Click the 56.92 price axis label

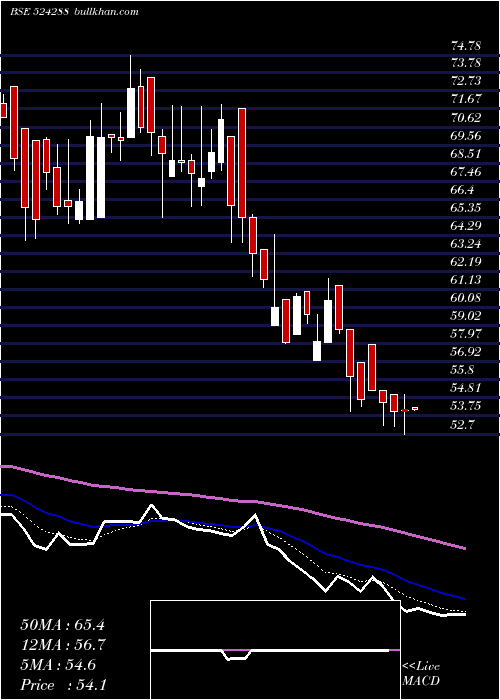click(x=466, y=352)
